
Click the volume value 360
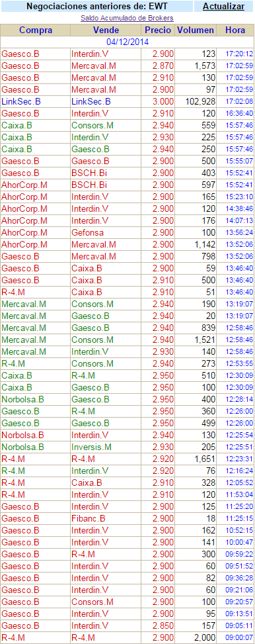pos(209,411)
